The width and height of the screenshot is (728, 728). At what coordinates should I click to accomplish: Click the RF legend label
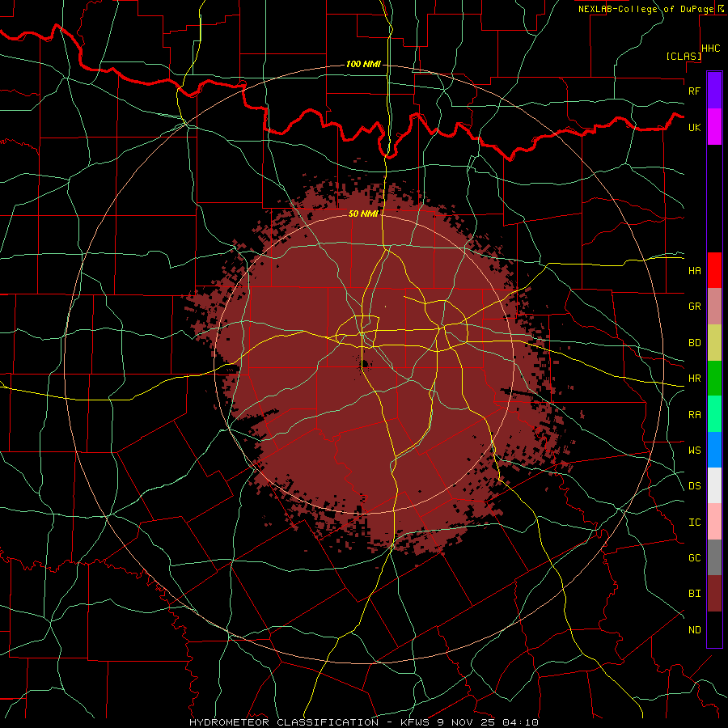695,91
